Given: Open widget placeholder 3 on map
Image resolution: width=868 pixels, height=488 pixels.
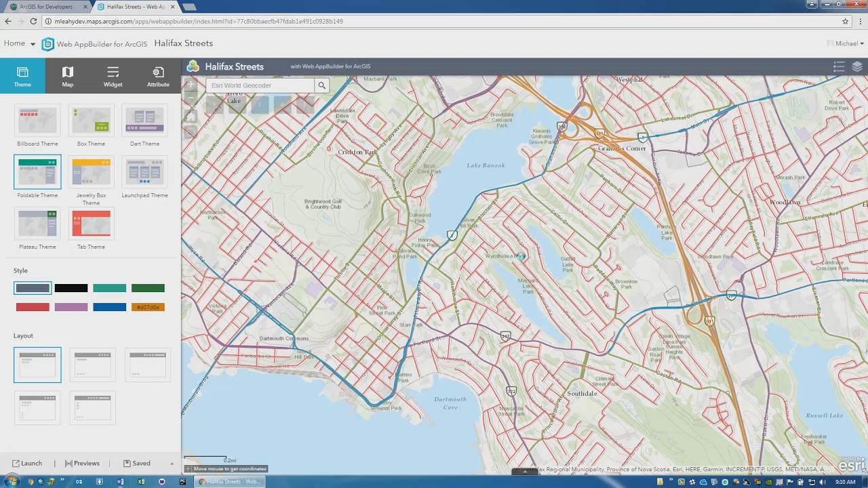Looking at the screenshot, I should 260,104.
